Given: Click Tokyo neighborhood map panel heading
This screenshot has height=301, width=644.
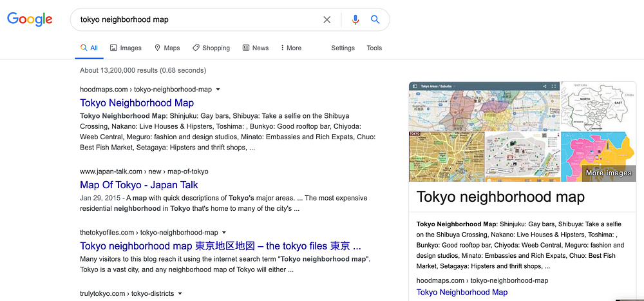Looking at the screenshot, I should coord(500,197).
